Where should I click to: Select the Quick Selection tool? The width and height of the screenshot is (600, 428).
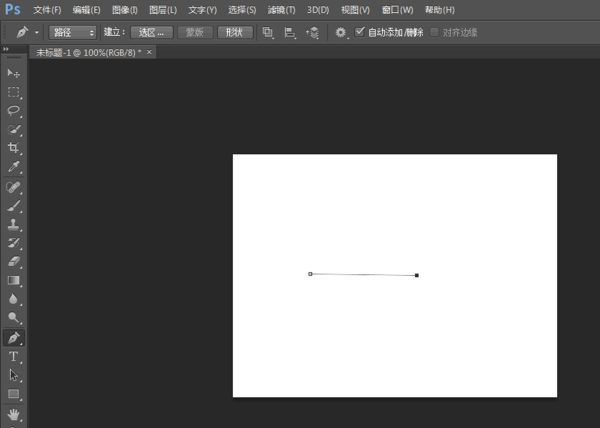(x=13, y=129)
